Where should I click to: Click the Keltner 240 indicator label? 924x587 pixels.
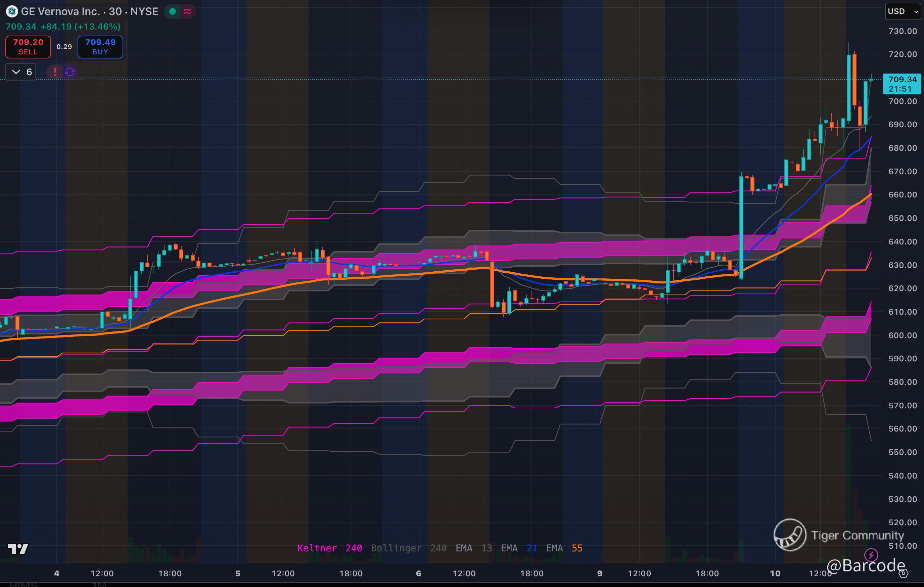tap(329, 548)
